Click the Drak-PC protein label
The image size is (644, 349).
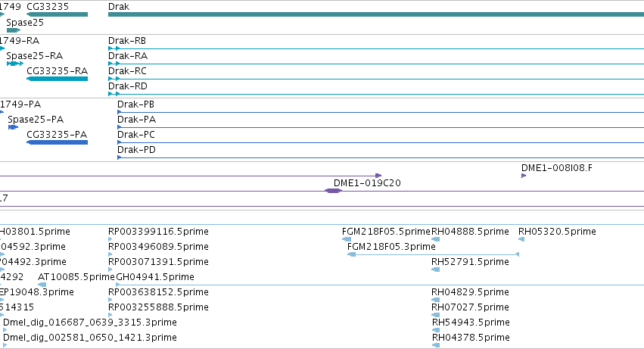point(136,135)
